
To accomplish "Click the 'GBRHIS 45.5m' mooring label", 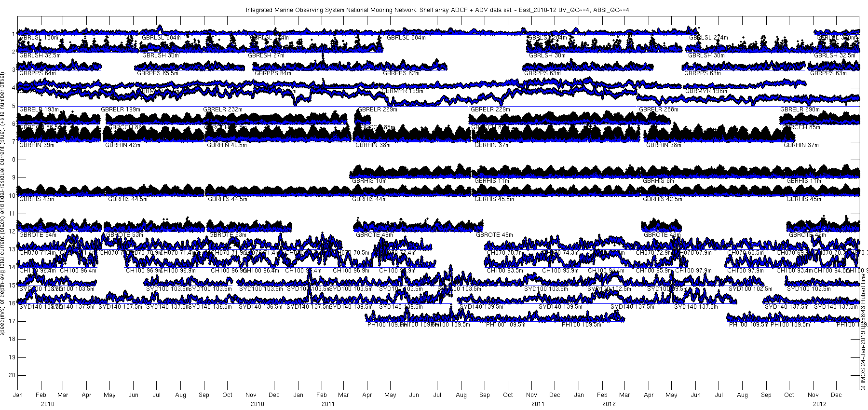I will (x=494, y=199).
